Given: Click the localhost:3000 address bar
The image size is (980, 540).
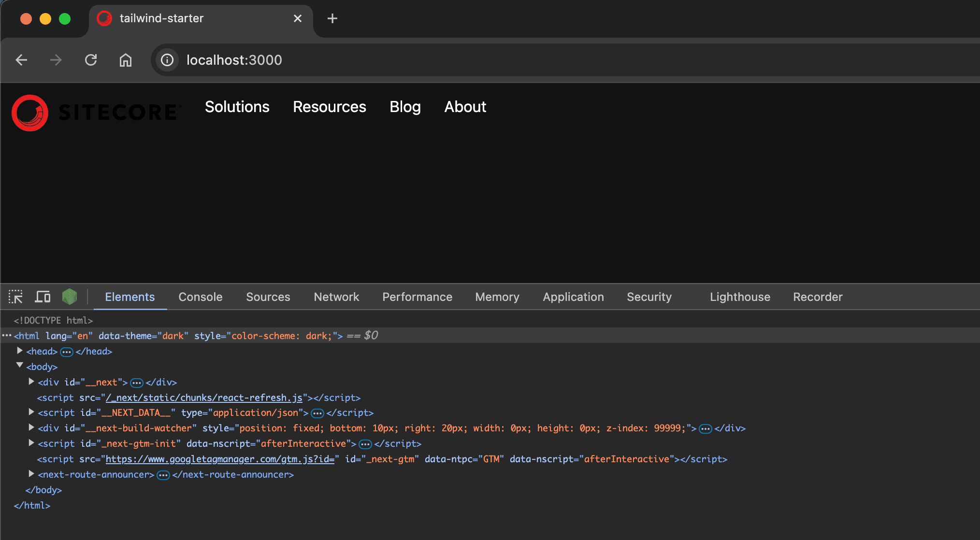Looking at the screenshot, I should tap(234, 60).
